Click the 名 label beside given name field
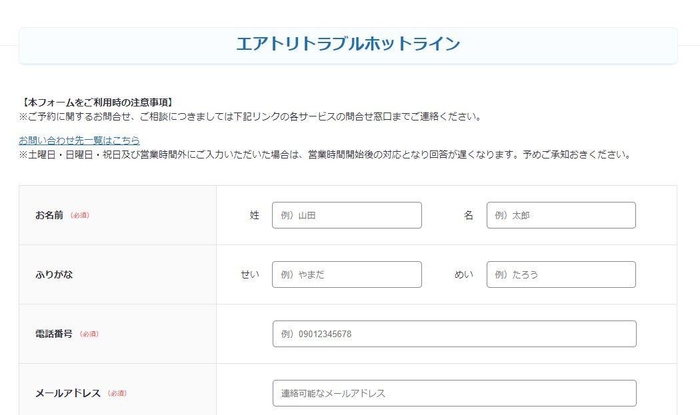 pos(468,215)
